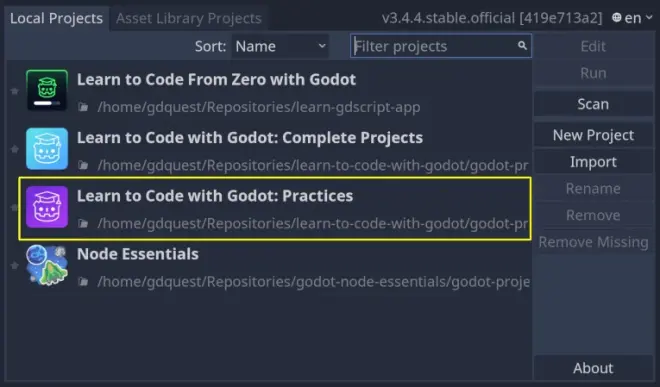The image size is (660, 387).
Task: Click the light blue Complete Projects icon
Action: 47,149
